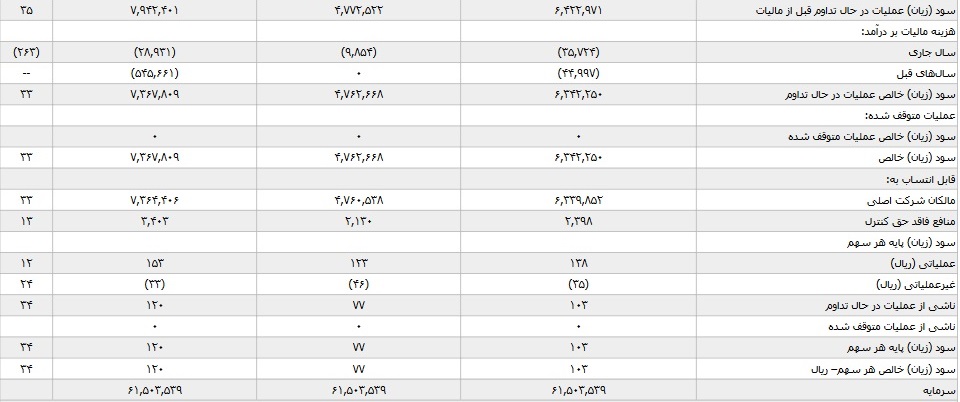This screenshot has height=402, width=960.
Task: Select the سال جاری row label
Action: tap(940, 53)
